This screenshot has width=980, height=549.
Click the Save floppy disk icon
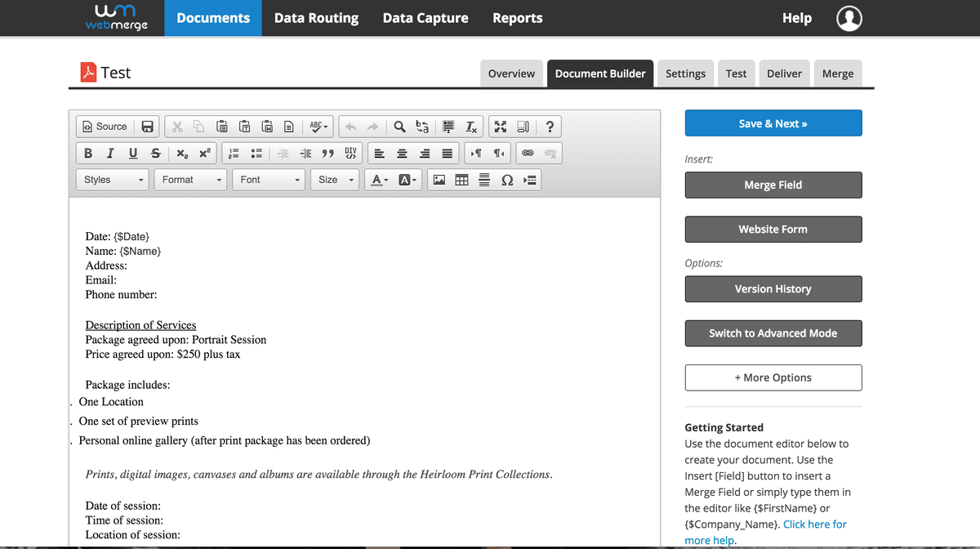pyautogui.click(x=148, y=127)
